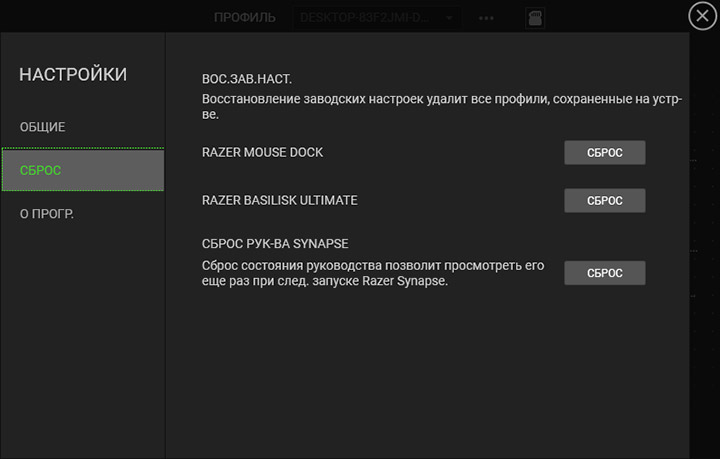Open the ОБЩИЕ settings section
The image size is (720, 459).
tap(42, 127)
